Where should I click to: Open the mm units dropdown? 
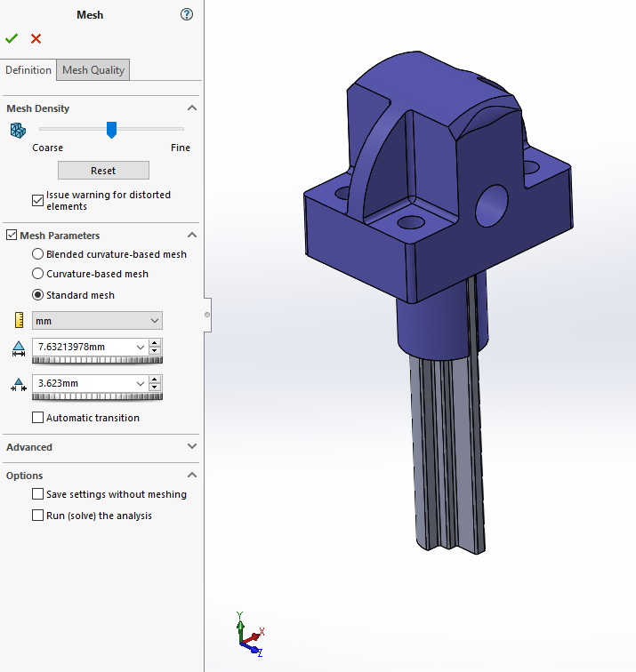click(x=97, y=320)
